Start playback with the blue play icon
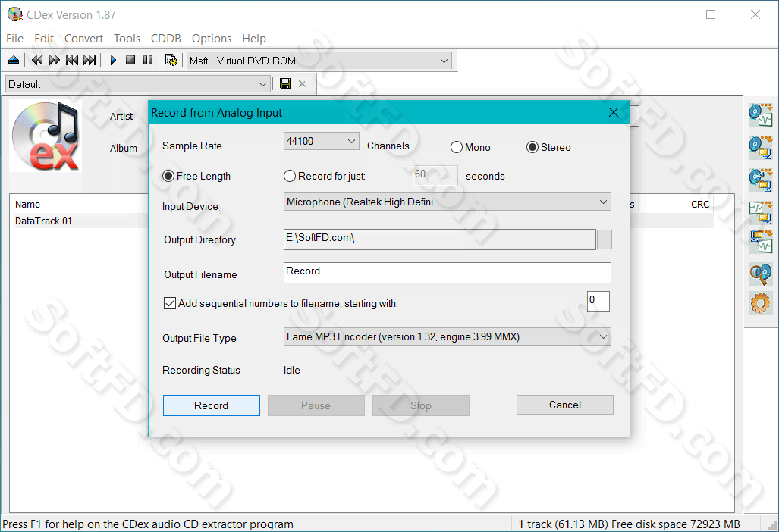This screenshot has width=779, height=532. [x=113, y=60]
